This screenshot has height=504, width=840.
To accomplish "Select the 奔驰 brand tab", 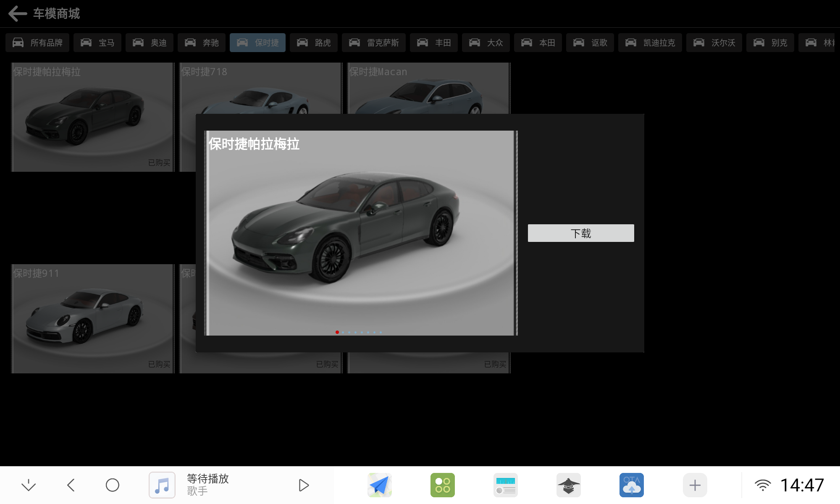I will (202, 42).
